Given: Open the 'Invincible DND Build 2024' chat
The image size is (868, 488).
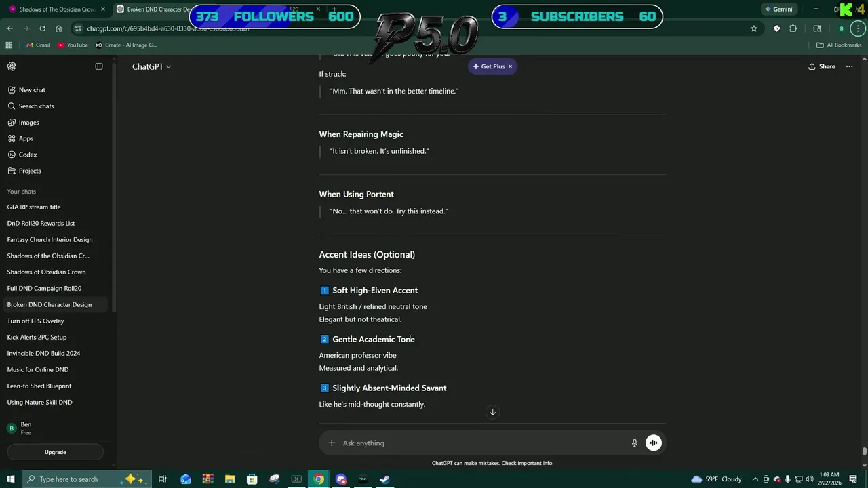Looking at the screenshot, I should [x=56, y=353].
